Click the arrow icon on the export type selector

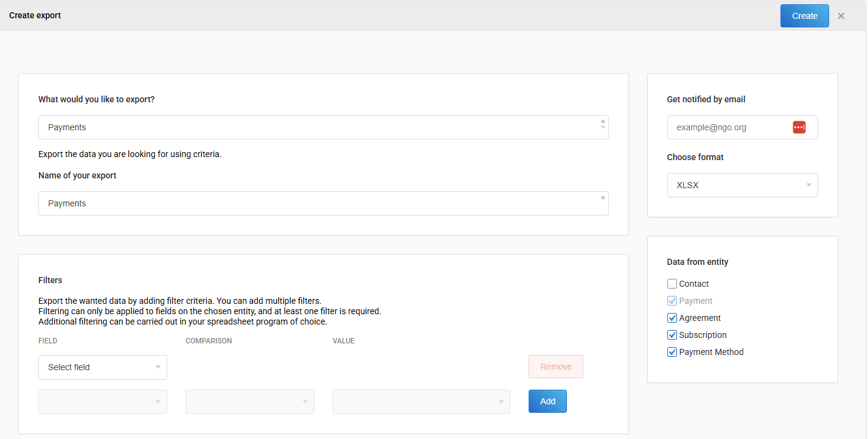tap(603, 124)
